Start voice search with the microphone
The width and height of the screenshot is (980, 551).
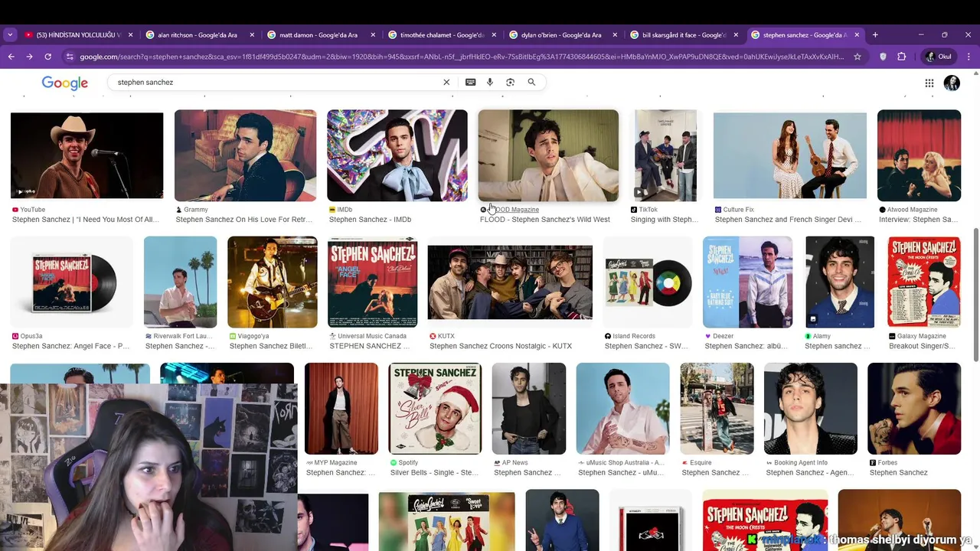[x=490, y=82]
